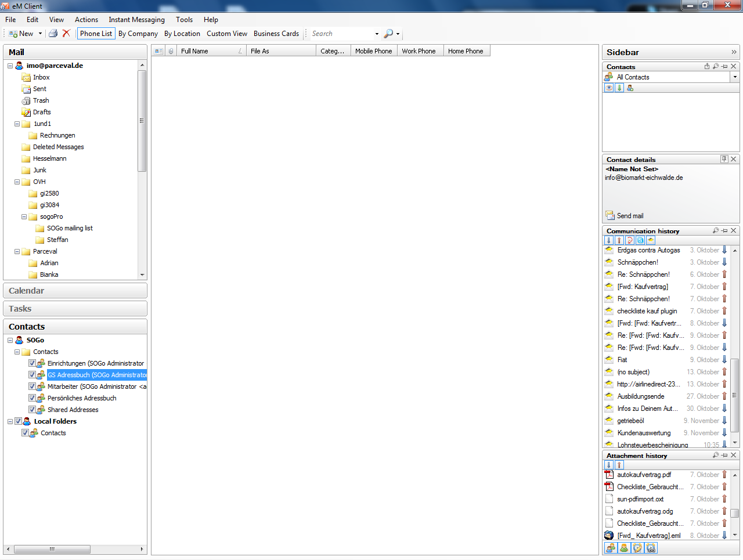Uncheck the Einrichtungen address book checkbox
The image size is (743, 560).
pyautogui.click(x=33, y=363)
